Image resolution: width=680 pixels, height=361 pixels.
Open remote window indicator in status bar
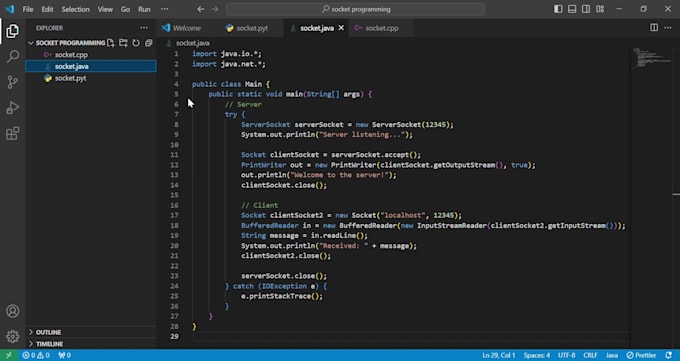coord(9,355)
